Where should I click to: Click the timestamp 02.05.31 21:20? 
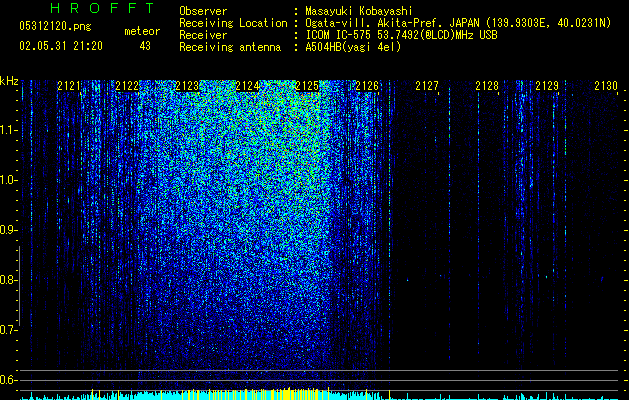[61, 46]
